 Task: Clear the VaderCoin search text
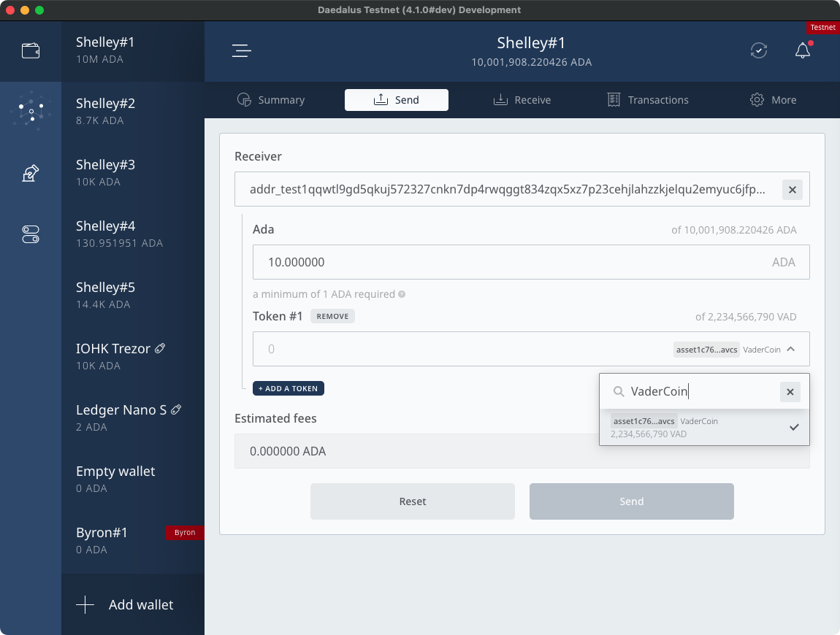[790, 392]
